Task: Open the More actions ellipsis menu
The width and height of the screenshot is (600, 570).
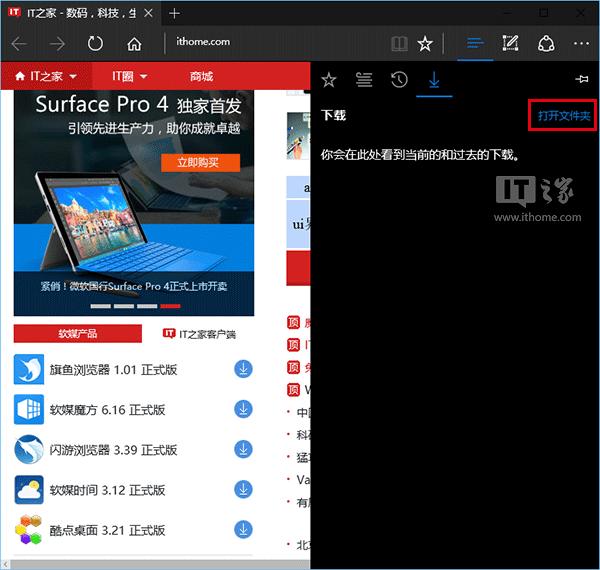Action: (x=581, y=44)
